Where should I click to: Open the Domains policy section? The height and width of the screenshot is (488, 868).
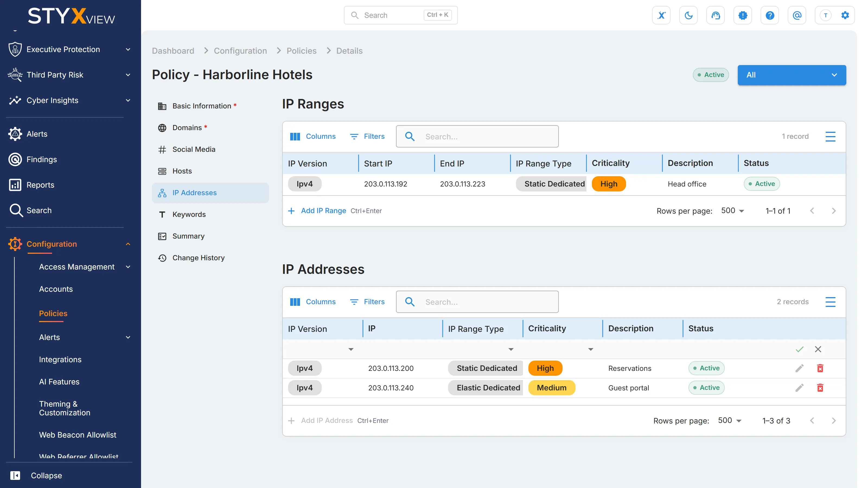tap(210, 128)
